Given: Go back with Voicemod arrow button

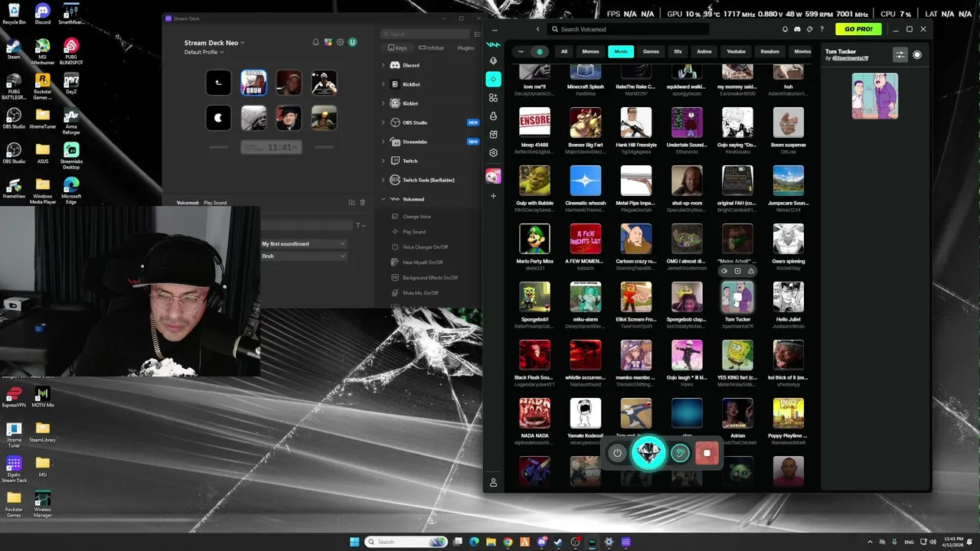Looking at the screenshot, I should coord(537,29).
